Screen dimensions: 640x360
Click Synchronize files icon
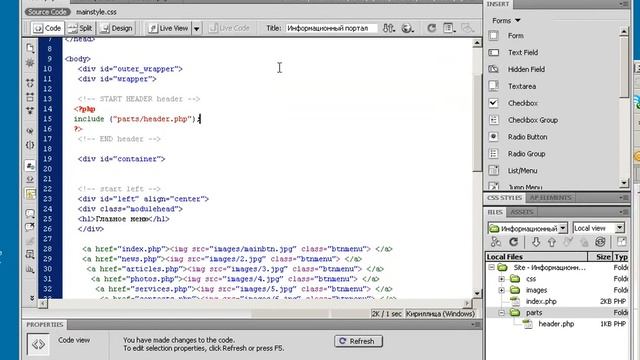(600, 242)
